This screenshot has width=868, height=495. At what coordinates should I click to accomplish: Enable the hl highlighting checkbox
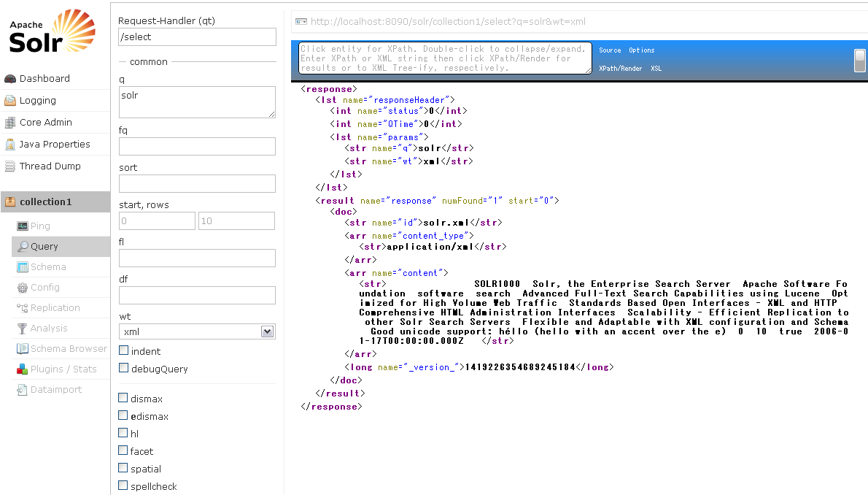tap(123, 432)
